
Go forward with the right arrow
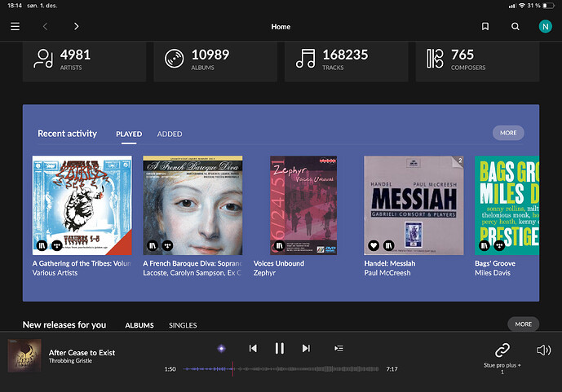click(76, 27)
